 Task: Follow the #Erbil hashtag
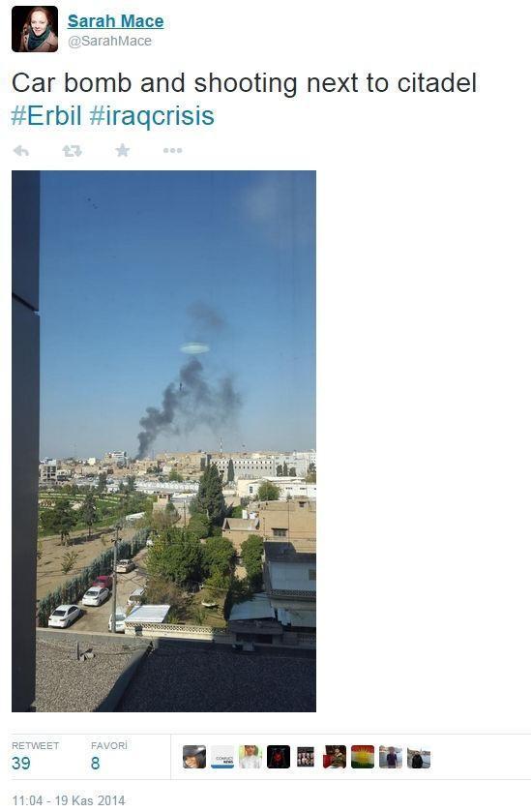tap(46, 115)
